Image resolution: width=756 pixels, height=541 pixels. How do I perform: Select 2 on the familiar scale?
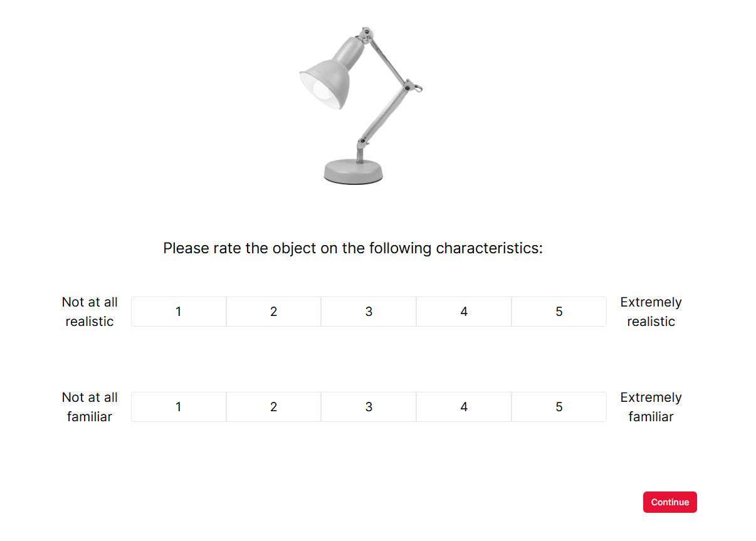coord(273,407)
